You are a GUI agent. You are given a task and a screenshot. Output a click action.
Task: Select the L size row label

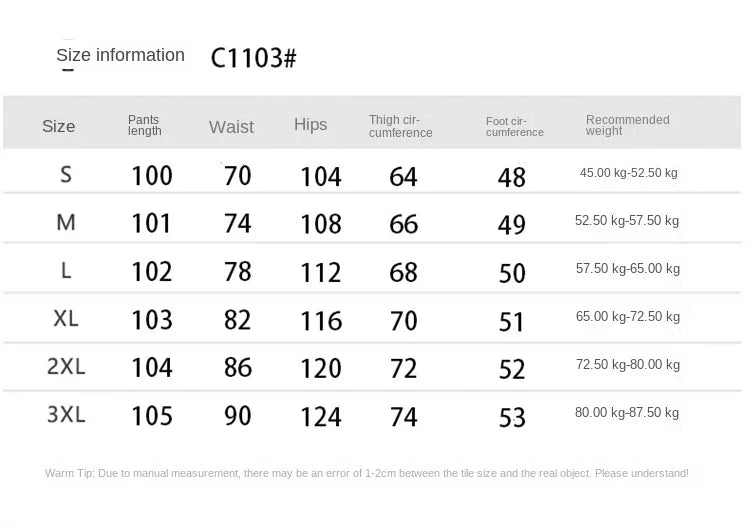pos(66,271)
